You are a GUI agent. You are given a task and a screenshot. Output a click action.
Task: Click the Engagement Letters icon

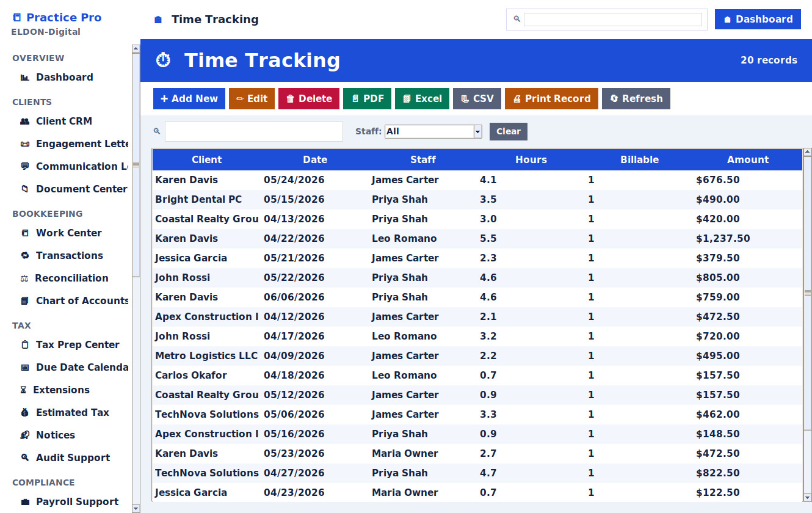click(x=25, y=144)
